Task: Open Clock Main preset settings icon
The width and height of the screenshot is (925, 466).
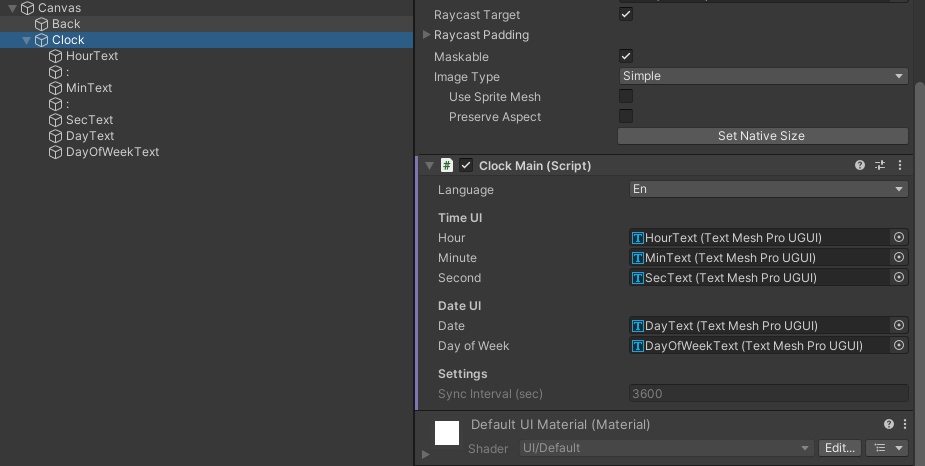Action: pyautogui.click(x=880, y=166)
